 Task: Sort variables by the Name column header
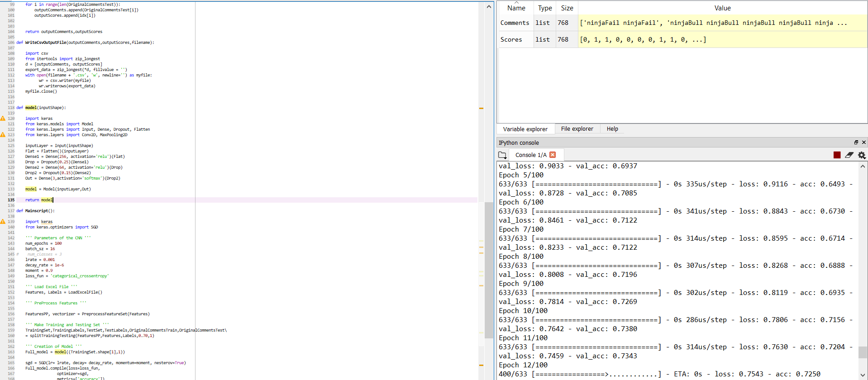pos(516,8)
